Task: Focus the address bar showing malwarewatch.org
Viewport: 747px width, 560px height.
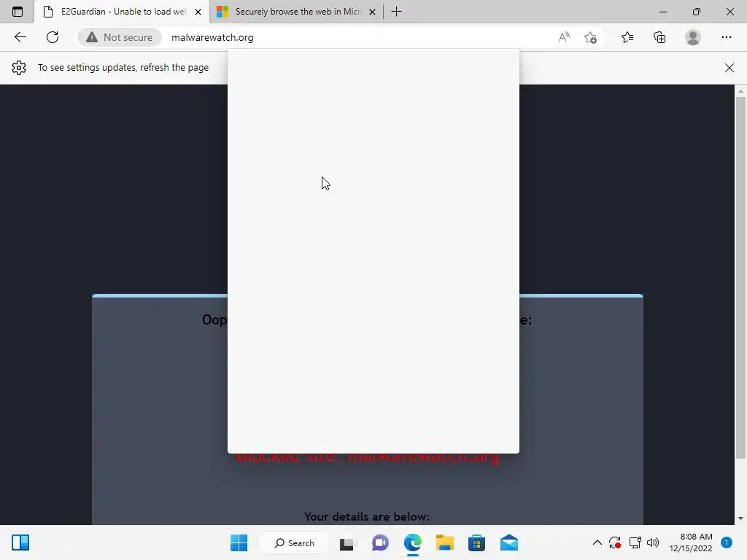Action: pos(212,37)
